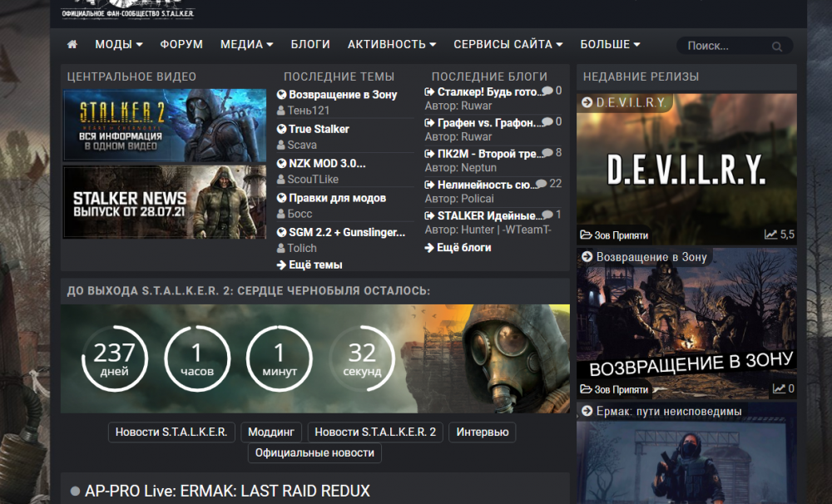Expand the СЕРВИСЫ САЙТА dropdown
The height and width of the screenshot is (504, 832).
[x=507, y=44]
